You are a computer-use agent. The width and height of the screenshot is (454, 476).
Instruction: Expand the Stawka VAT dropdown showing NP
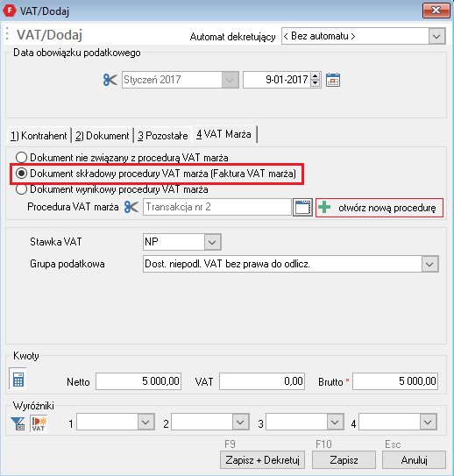point(212,242)
